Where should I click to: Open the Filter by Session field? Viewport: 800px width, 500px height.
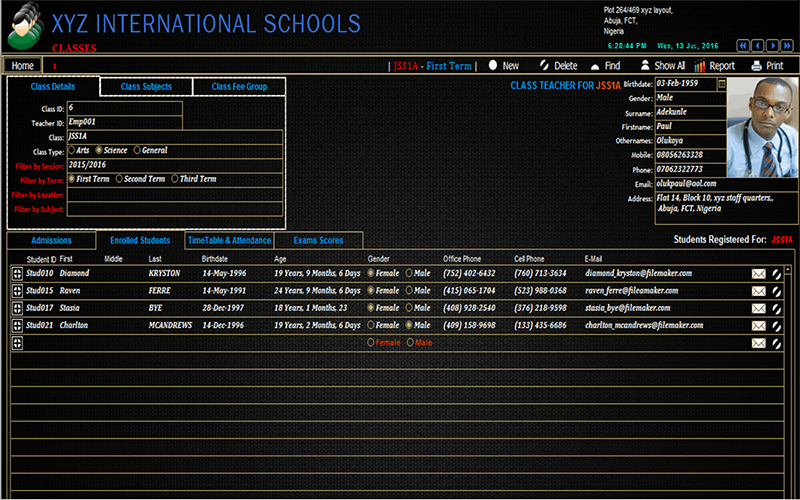coord(174,165)
